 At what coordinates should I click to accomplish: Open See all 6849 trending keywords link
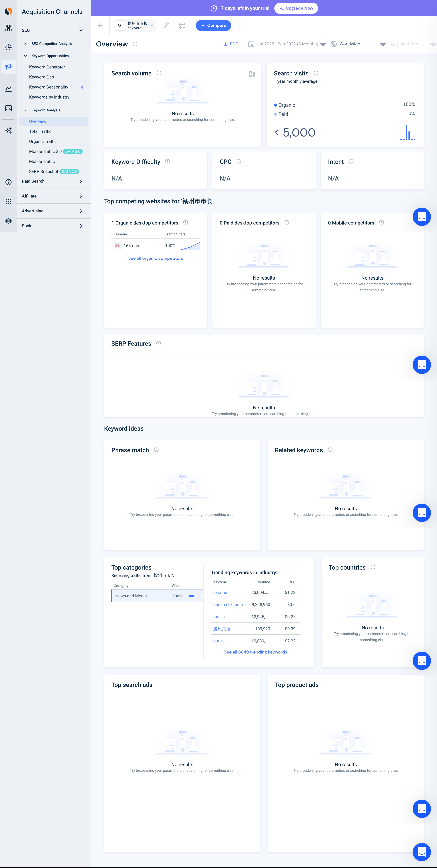click(255, 652)
